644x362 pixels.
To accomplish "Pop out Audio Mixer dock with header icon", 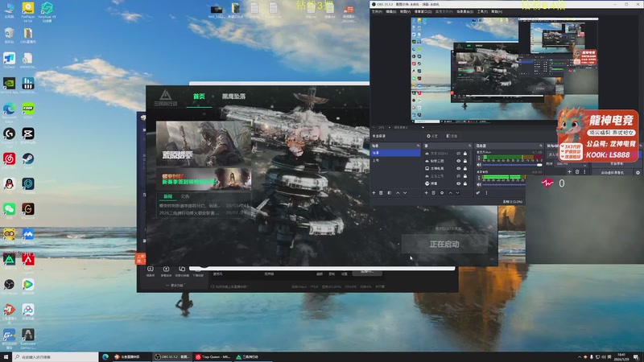I will tap(541, 146).
